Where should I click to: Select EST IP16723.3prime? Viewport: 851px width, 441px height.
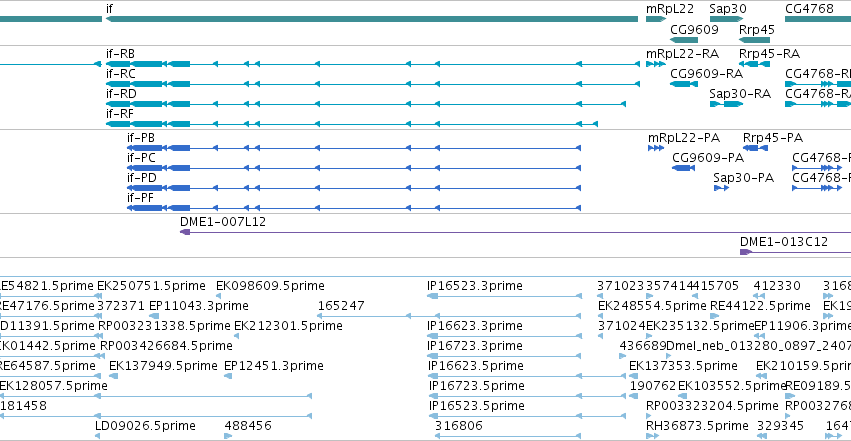pyautogui.click(x=475, y=346)
